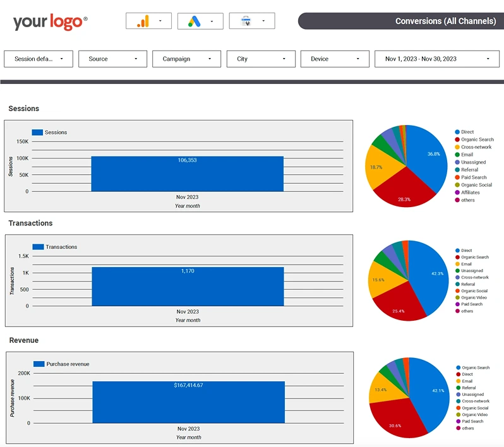The height and width of the screenshot is (447, 504).
Task: Open the Google Analytics icon dropdown
Action: (x=148, y=21)
